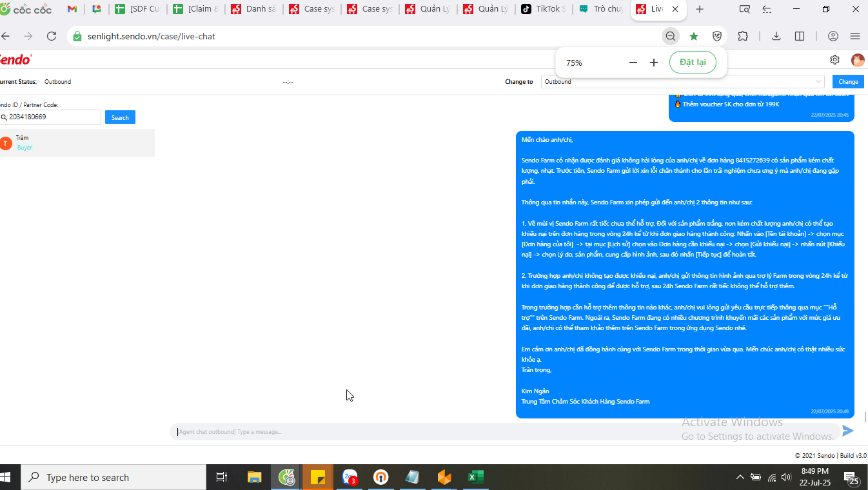Open Sticky Notes from the taskbar

[x=318, y=477]
